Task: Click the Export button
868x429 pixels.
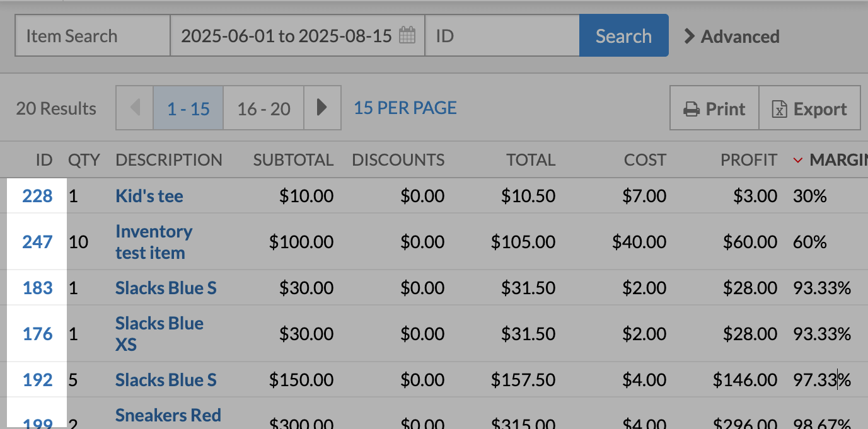Action: pyautogui.click(x=810, y=108)
